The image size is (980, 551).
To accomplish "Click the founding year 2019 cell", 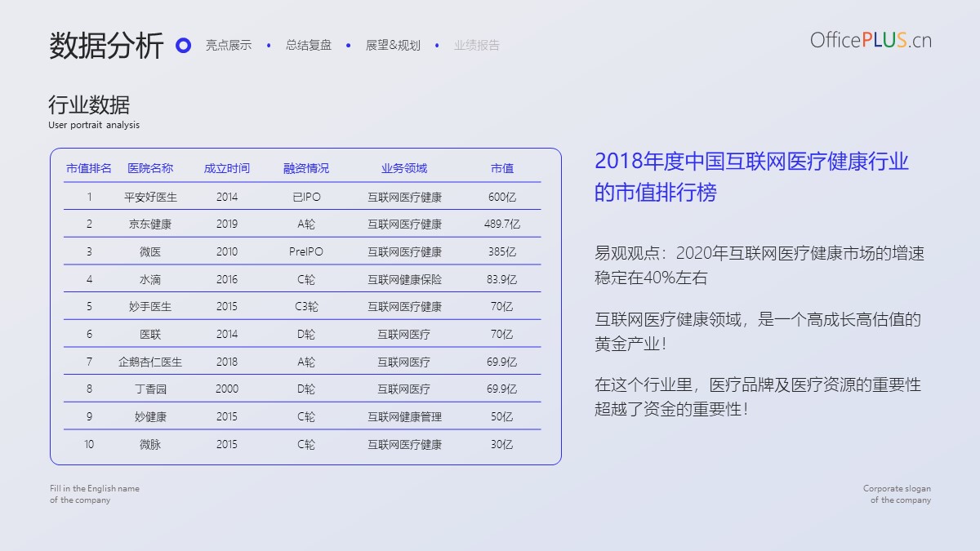I will (x=227, y=224).
